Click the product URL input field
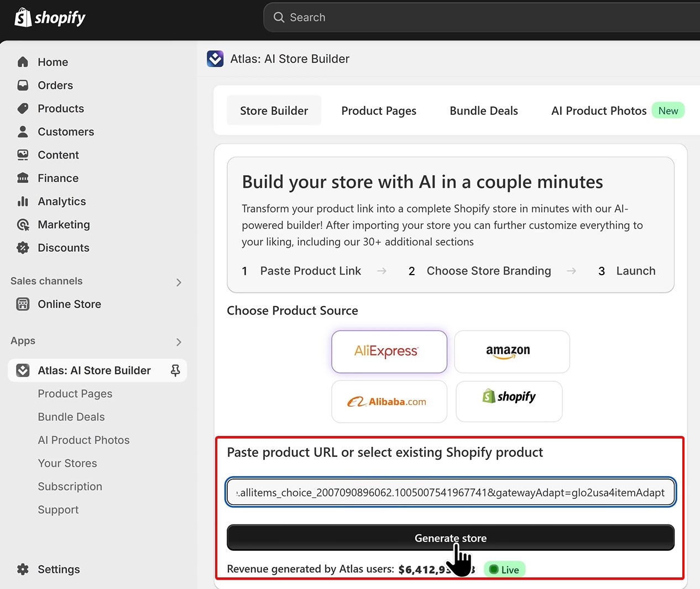This screenshot has width=700, height=589. [x=450, y=492]
